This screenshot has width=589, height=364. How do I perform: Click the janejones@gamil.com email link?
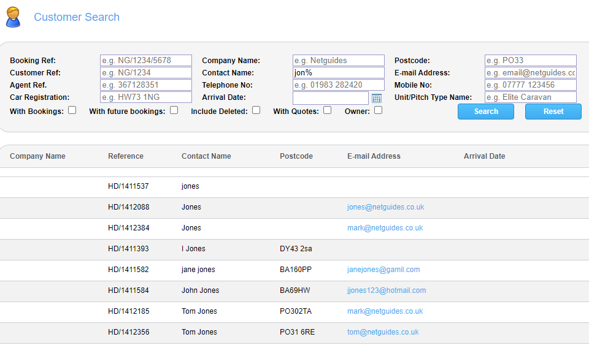coord(383,270)
